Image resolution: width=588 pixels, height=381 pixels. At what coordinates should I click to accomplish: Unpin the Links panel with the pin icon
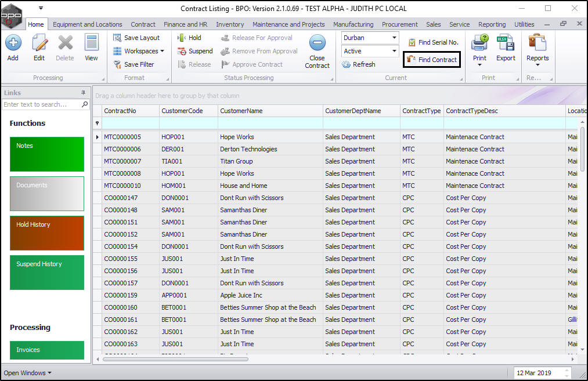83,93
